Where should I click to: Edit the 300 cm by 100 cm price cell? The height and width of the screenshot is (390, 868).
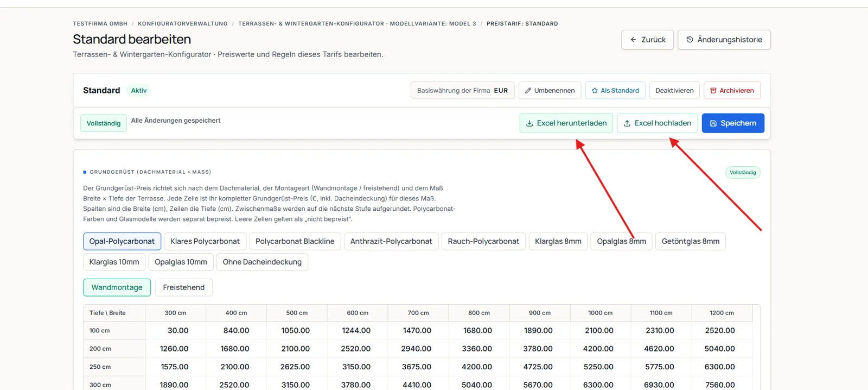(x=175, y=330)
